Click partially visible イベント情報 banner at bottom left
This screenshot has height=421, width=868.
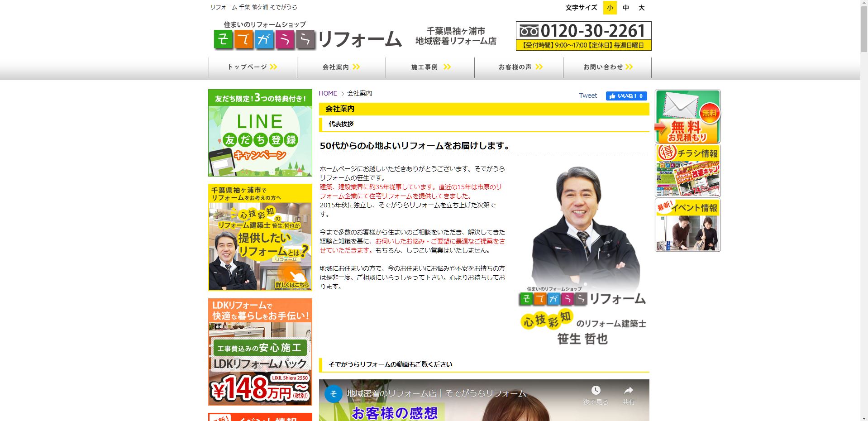(x=260, y=417)
